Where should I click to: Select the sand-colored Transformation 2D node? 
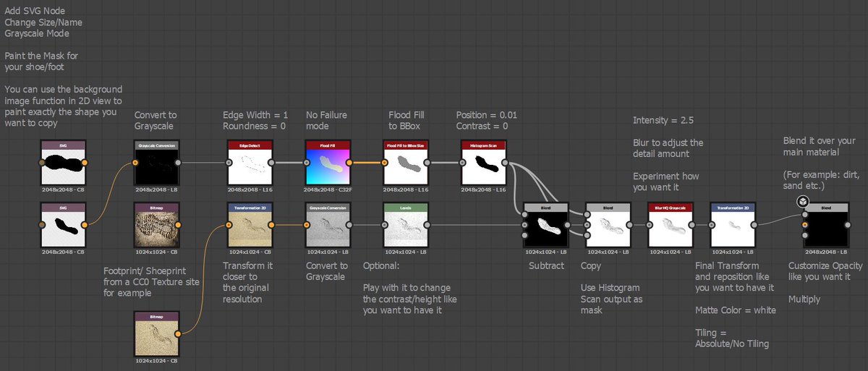(249, 225)
